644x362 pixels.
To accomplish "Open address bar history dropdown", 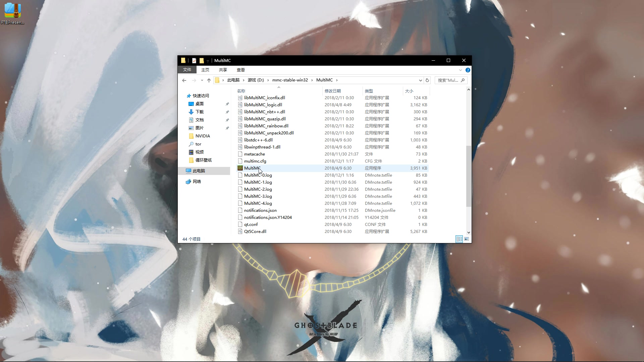I will 420,80.
